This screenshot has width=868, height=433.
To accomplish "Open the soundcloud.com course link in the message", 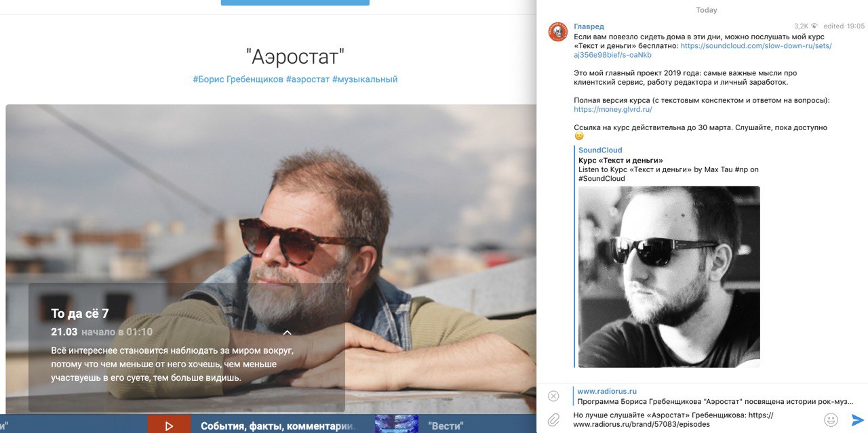I will click(x=703, y=50).
